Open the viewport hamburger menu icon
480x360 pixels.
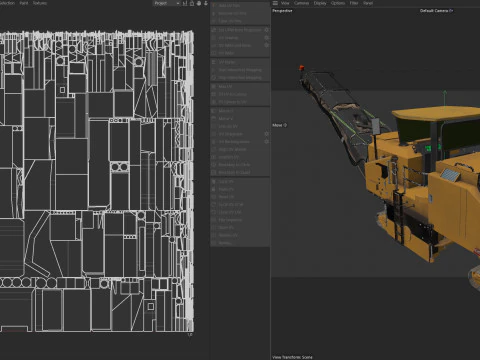(275, 3)
